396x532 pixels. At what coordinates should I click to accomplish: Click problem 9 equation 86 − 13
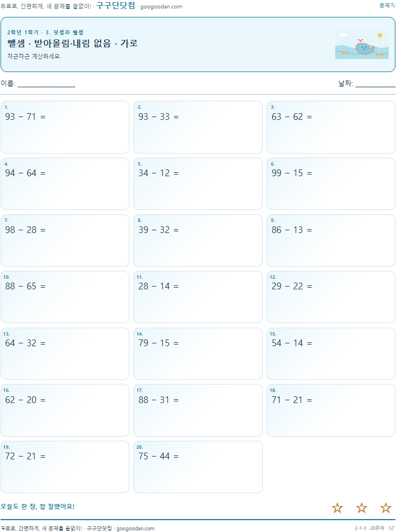(291, 230)
